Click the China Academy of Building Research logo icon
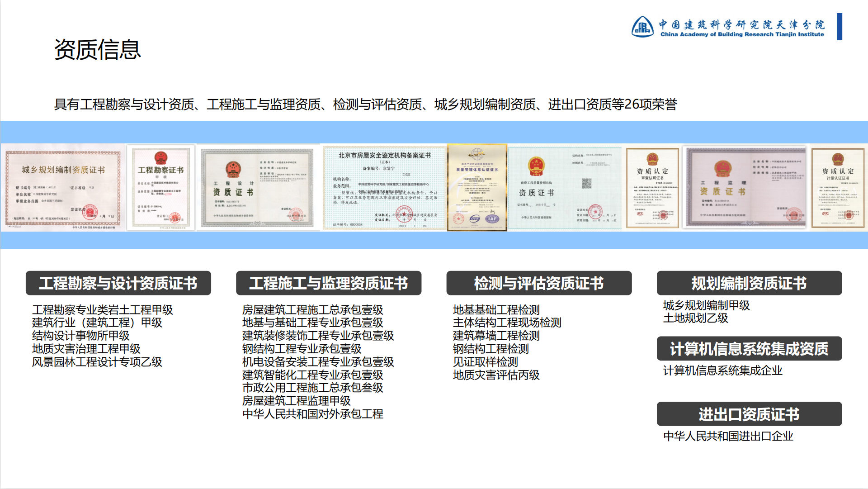The height and width of the screenshot is (489, 868). 642,27
